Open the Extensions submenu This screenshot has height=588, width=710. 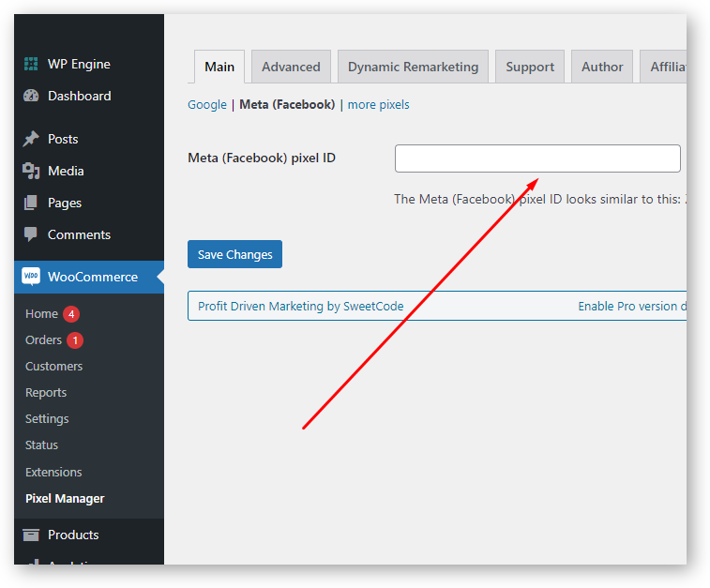(x=53, y=472)
